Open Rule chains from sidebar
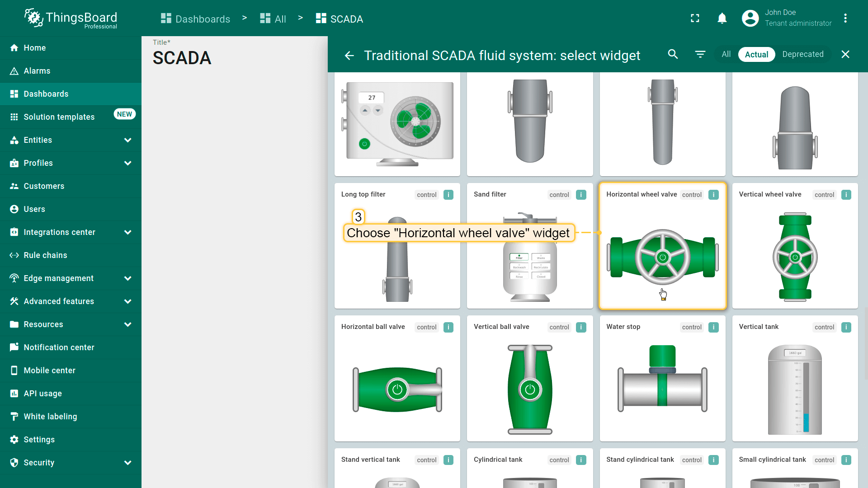 45,255
